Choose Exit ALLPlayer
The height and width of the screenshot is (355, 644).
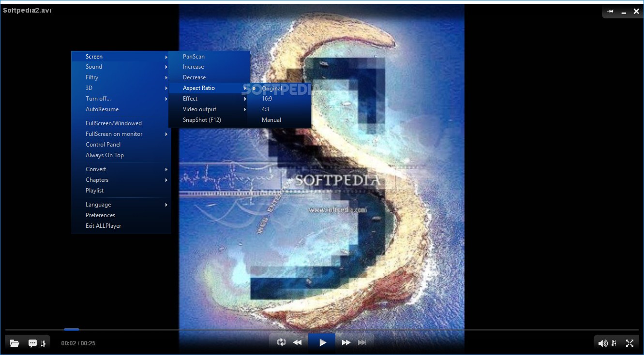coord(121,226)
